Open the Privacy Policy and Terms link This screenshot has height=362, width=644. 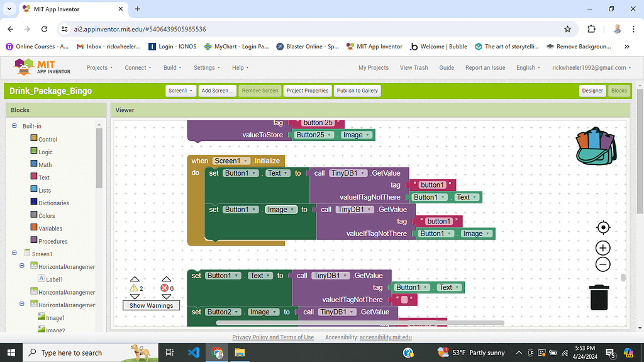point(273,337)
